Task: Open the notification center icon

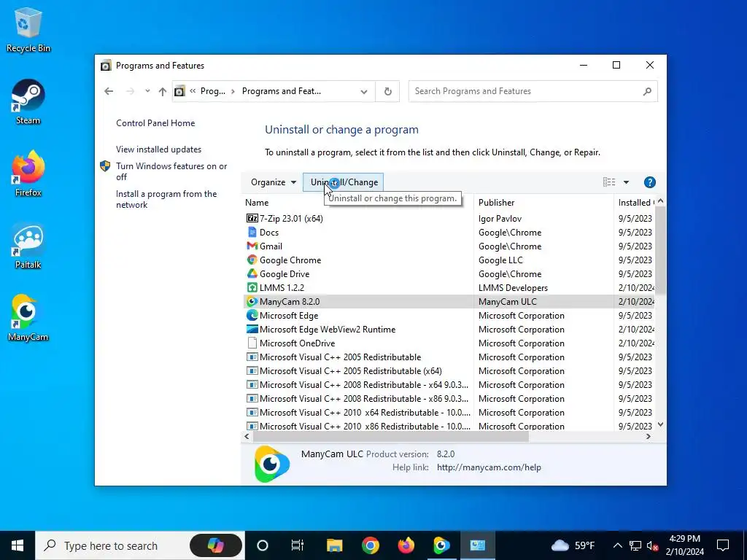Action: coord(723,545)
